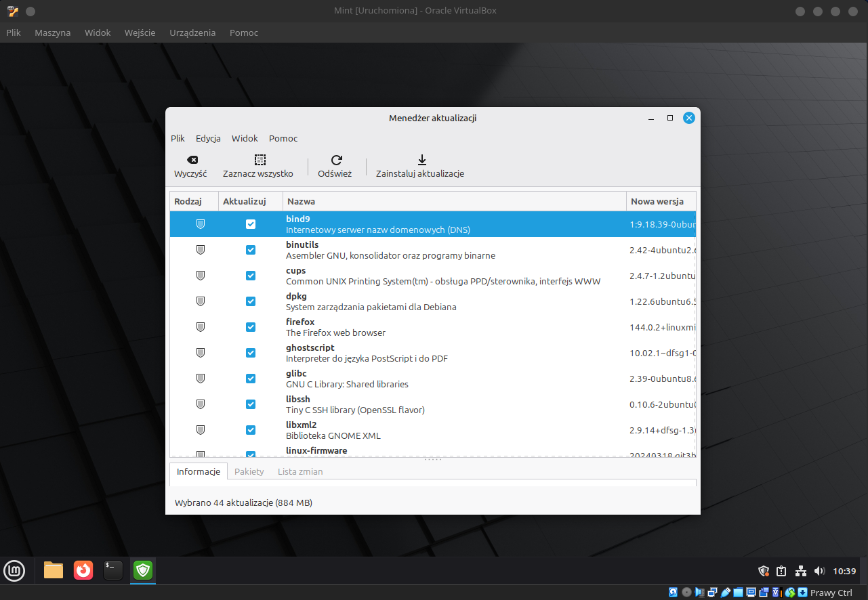Open the file manager from the panel
This screenshot has width=868, height=600.
(54, 571)
